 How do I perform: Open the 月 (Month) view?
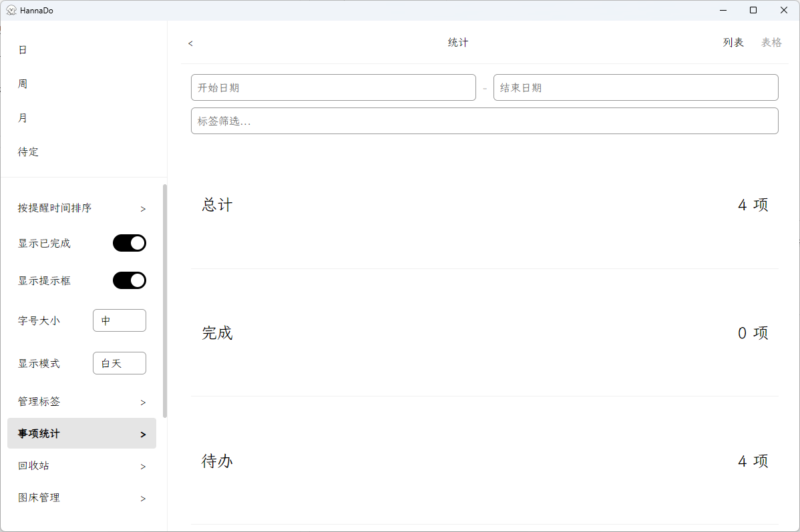point(22,117)
